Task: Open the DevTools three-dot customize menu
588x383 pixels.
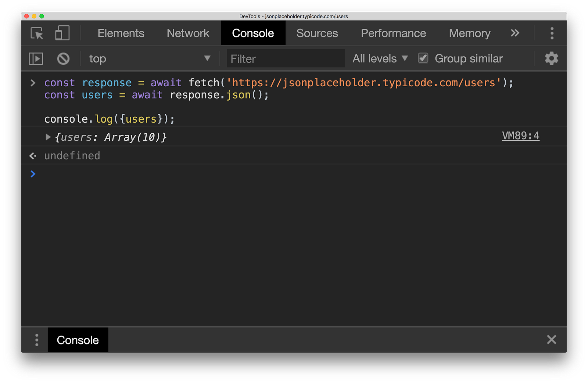Action: (x=552, y=33)
